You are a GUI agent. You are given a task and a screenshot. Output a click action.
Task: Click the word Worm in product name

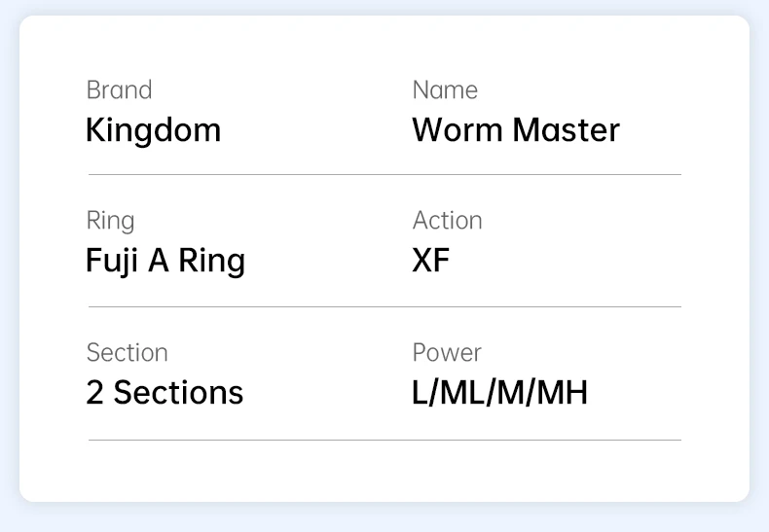(x=458, y=130)
